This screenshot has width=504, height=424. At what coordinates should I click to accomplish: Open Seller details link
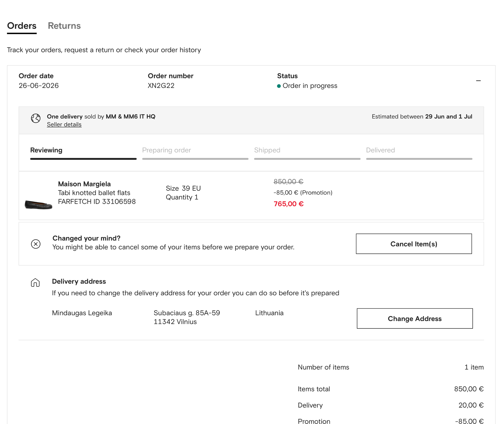pyautogui.click(x=64, y=124)
